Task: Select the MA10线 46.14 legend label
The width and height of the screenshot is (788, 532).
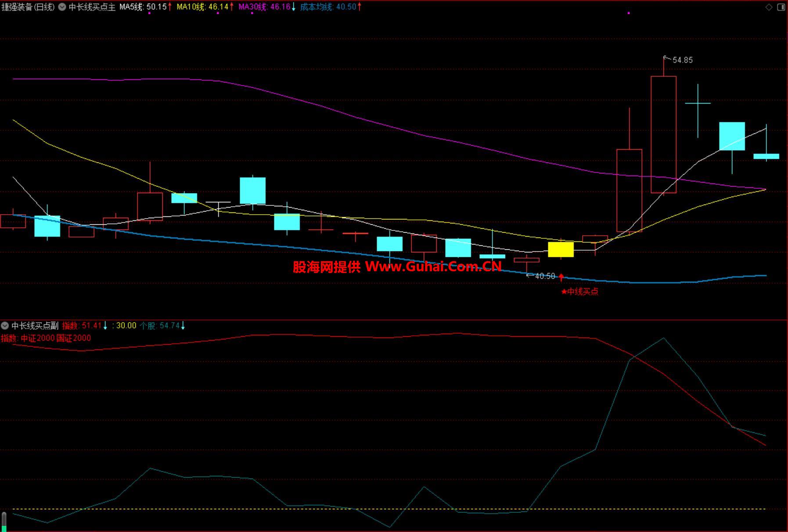Action: tap(202, 7)
